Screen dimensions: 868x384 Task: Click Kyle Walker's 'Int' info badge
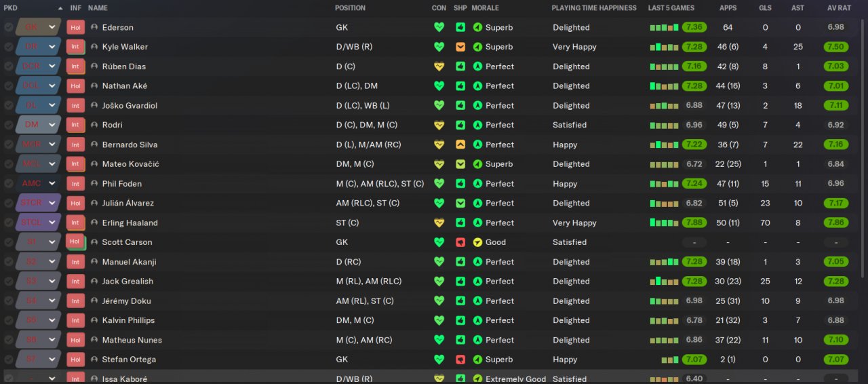click(75, 47)
